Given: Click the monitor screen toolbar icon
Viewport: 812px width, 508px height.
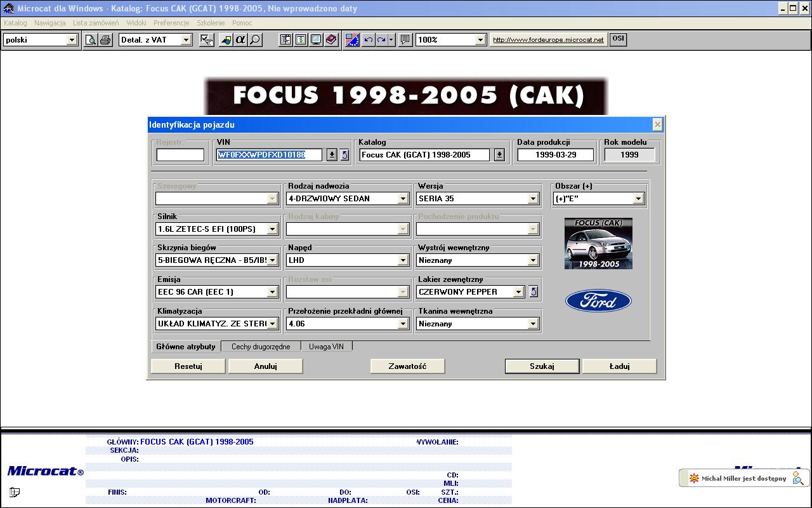Looking at the screenshot, I should [x=316, y=40].
